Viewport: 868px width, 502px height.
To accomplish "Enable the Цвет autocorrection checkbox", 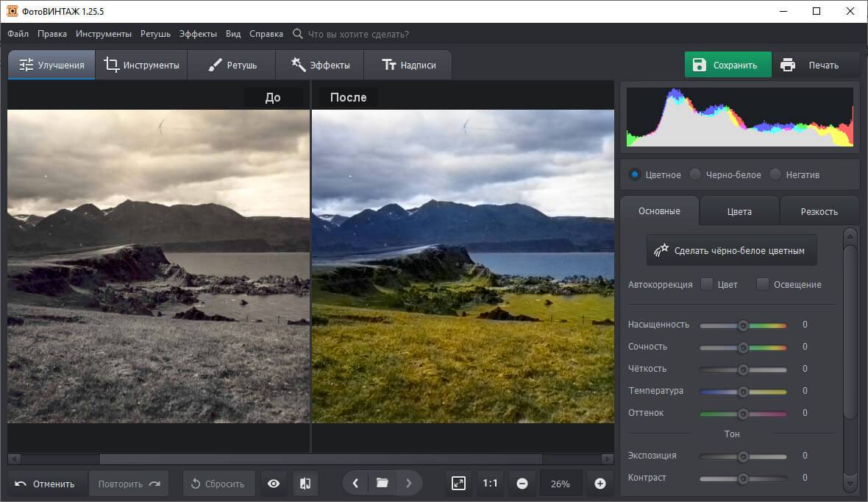I will coord(707,284).
